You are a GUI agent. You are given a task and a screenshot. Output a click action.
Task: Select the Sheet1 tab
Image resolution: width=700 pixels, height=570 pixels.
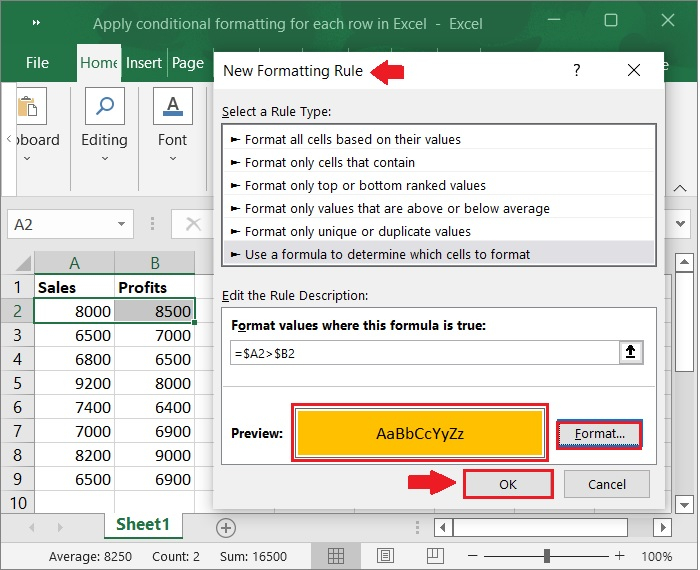click(x=143, y=524)
